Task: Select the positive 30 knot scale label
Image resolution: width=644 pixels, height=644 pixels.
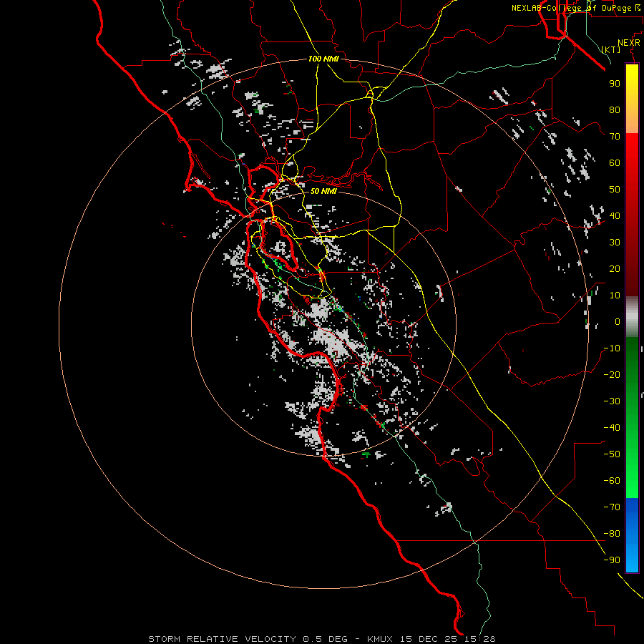Action: coord(615,243)
